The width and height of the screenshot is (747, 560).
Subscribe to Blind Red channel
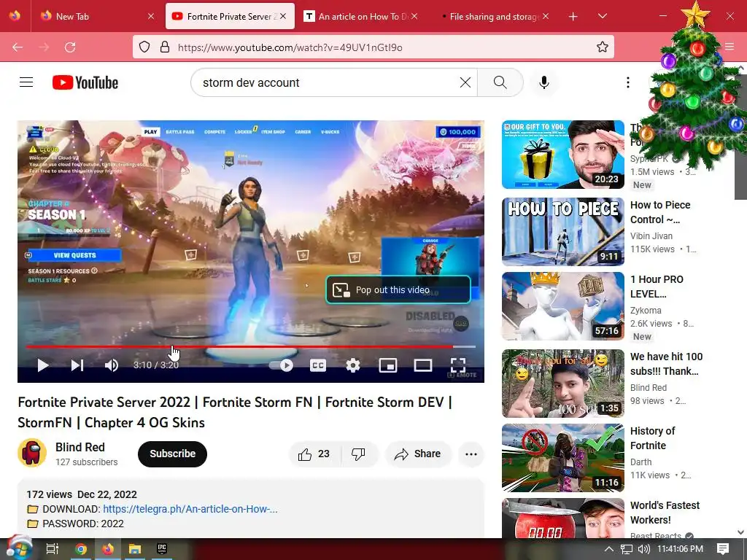pyautogui.click(x=172, y=454)
